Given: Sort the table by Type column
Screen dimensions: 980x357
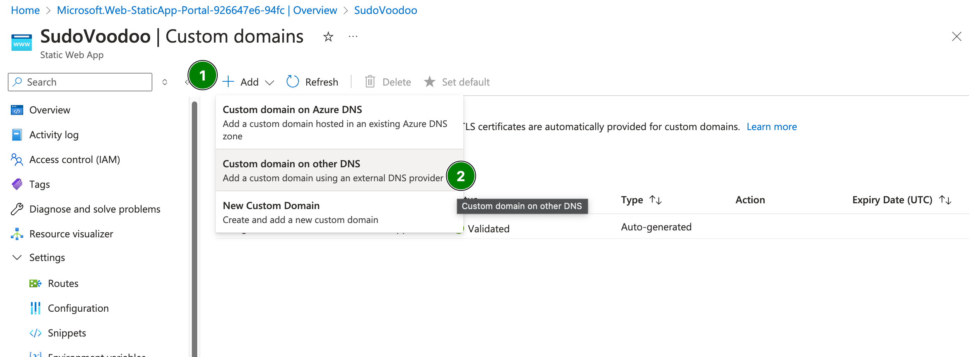Looking at the screenshot, I should tap(641, 200).
